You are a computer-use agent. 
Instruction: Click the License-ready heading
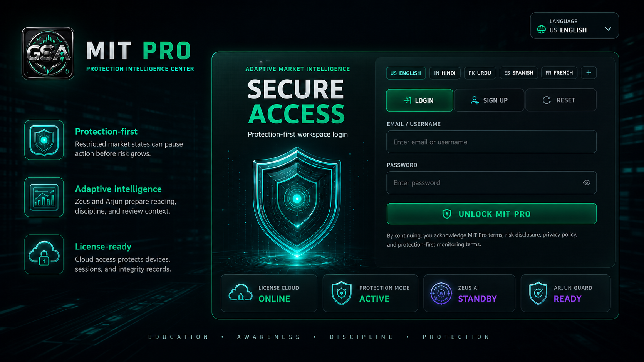103,247
